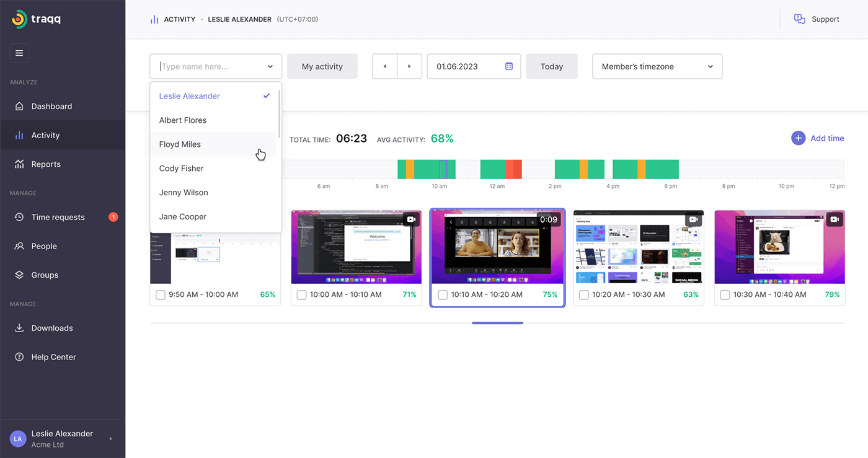This screenshot has height=458, width=868.
Task: Check the 9:50 AM - 10:00 AM checkbox
Action: coord(161,295)
